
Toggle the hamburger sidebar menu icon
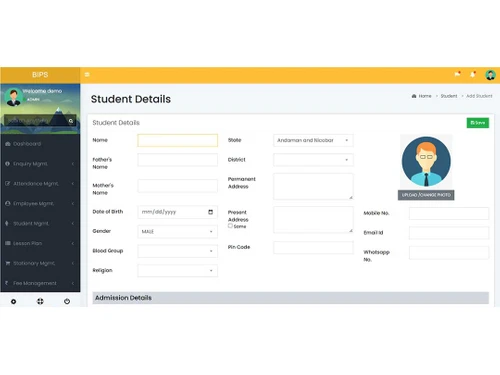[87, 74]
